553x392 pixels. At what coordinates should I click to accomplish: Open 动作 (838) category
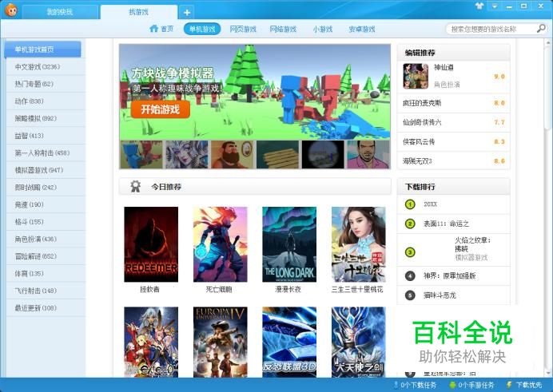tap(46, 101)
